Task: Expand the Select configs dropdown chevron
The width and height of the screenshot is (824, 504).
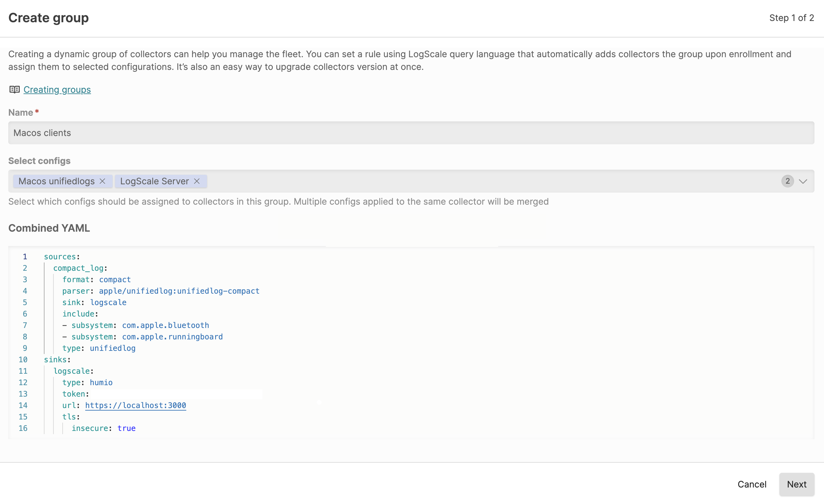Action: pyautogui.click(x=803, y=181)
